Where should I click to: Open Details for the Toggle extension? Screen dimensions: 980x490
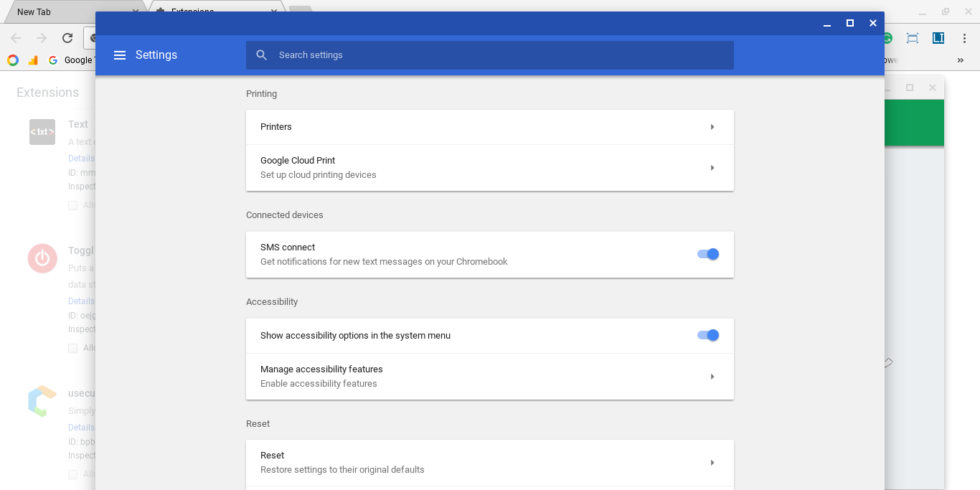[x=80, y=301]
